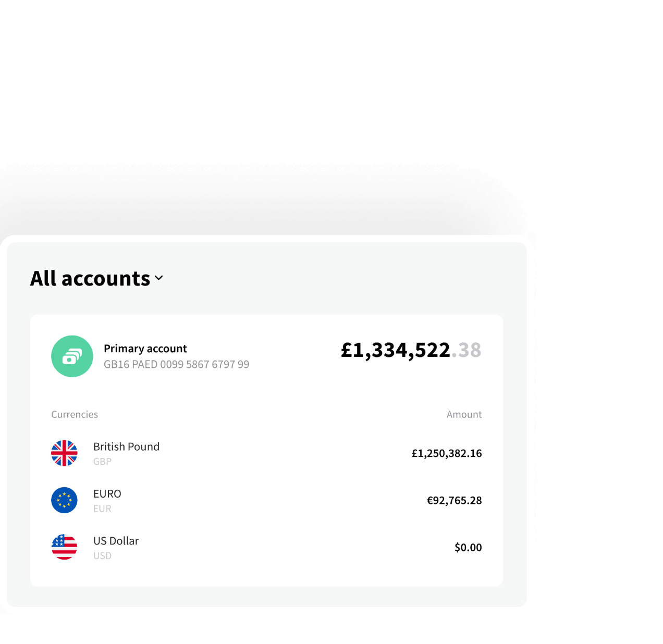The width and height of the screenshot is (663, 644).
Task: Select the total balance £1,334,522.38
Action: (411, 350)
